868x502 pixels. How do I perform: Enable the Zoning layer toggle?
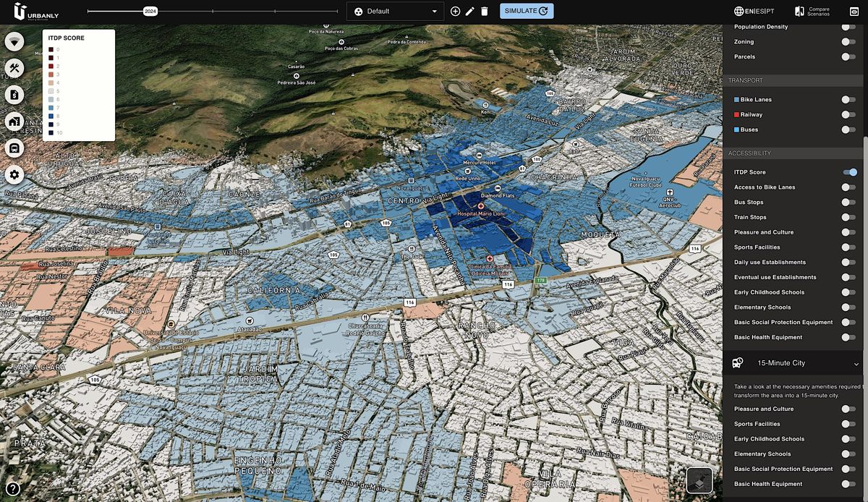pyautogui.click(x=848, y=42)
